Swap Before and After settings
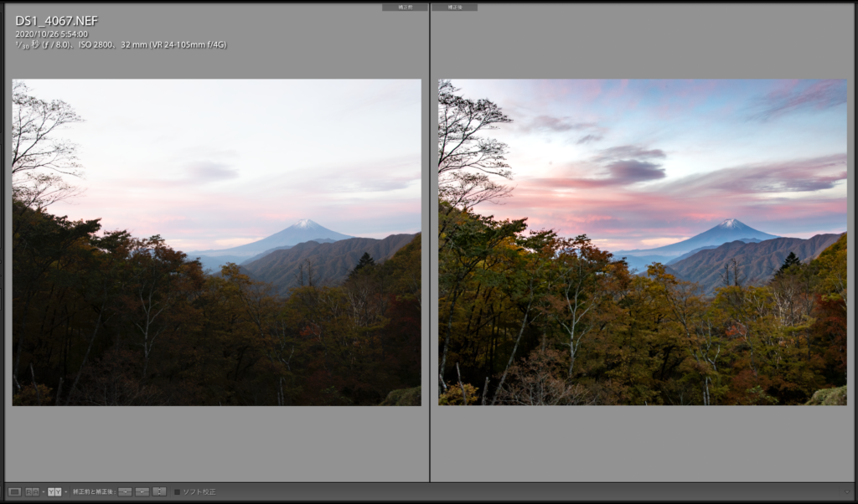 pos(159,491)
